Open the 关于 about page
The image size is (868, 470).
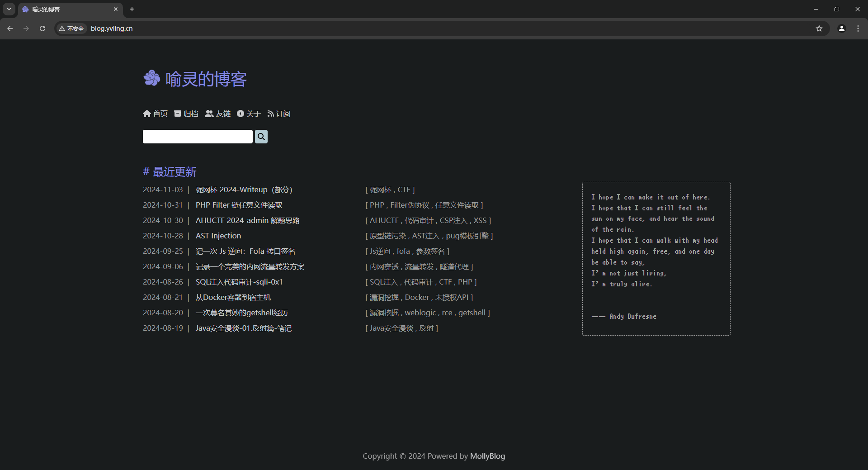[x=249, y=114]
